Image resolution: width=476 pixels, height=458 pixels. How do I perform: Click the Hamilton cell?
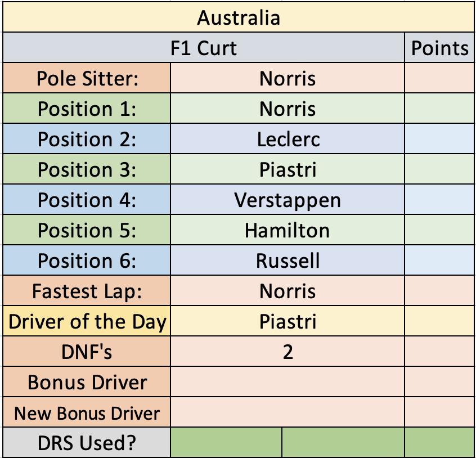288,230
